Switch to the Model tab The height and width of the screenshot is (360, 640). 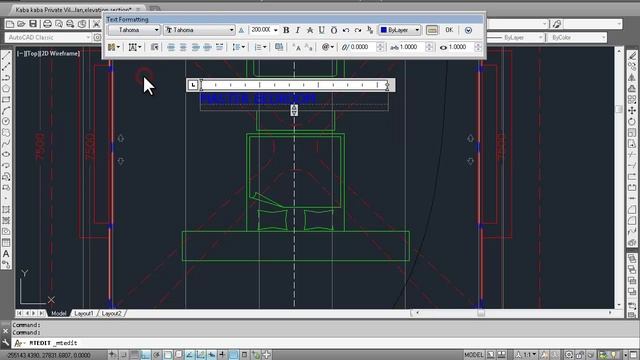[59, 313]
